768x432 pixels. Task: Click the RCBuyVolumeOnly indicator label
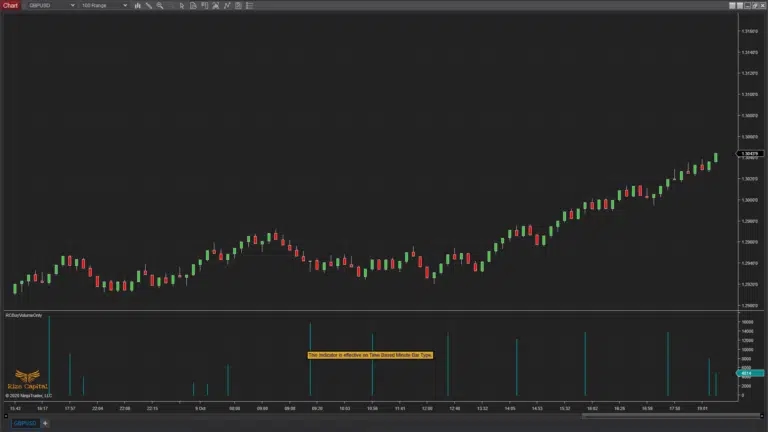pyautogui.click(x=24, y=315)
